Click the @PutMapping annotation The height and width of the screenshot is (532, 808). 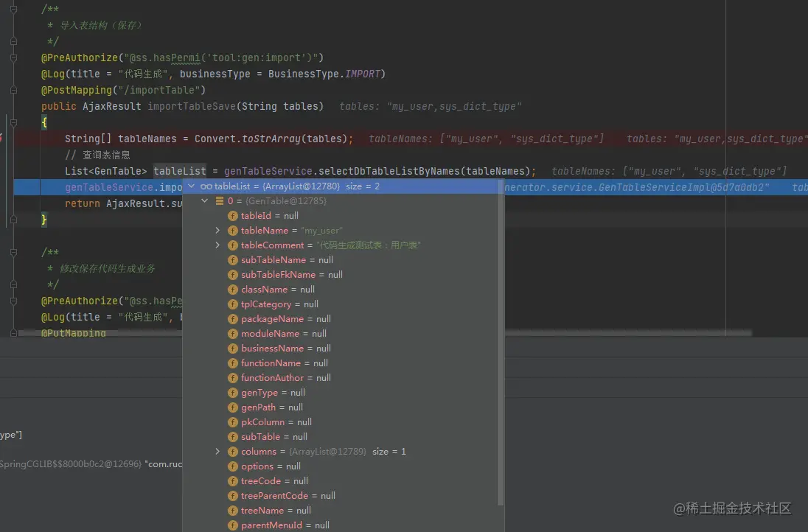[74, 333]
